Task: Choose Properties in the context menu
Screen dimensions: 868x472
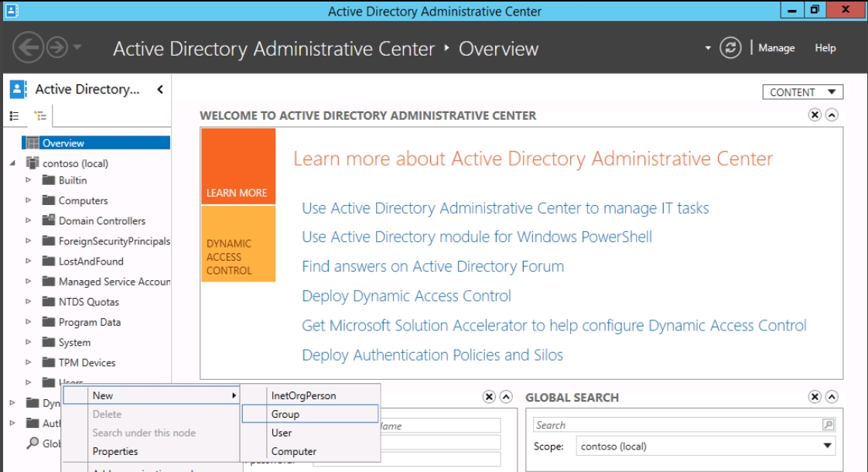Action: (115, 451)
